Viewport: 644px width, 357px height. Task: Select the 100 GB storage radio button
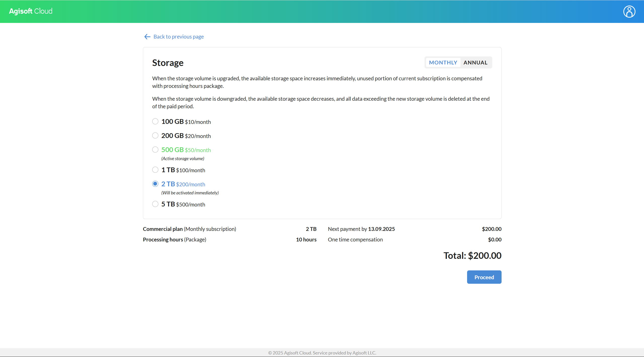click(x=155, y=122)
